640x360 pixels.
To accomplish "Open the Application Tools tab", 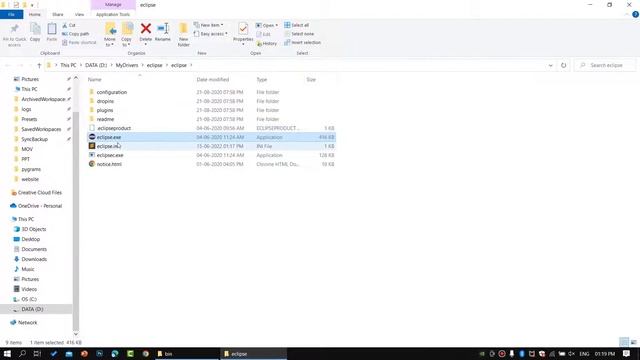I will coord(113,14).
